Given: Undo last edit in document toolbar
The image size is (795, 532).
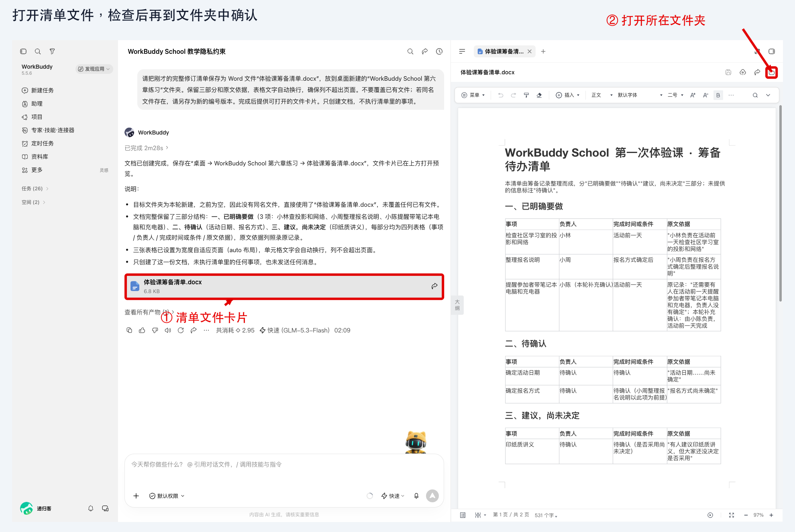Looking at the screenshot, I should [x=501, y=95].
